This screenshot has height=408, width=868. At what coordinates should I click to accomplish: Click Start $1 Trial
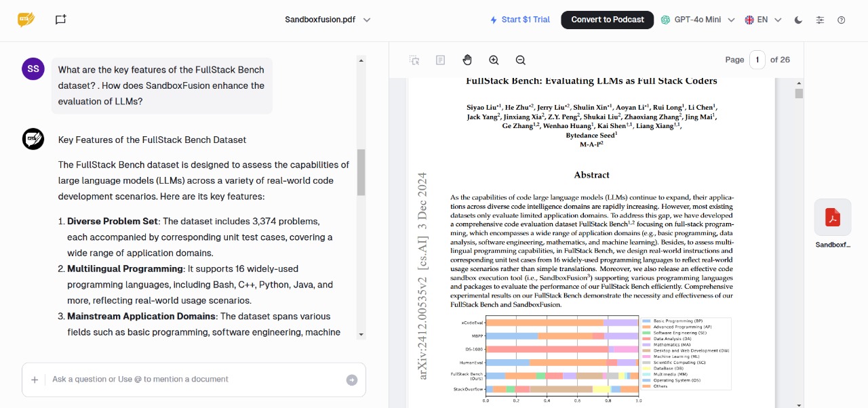coord(519,20)
